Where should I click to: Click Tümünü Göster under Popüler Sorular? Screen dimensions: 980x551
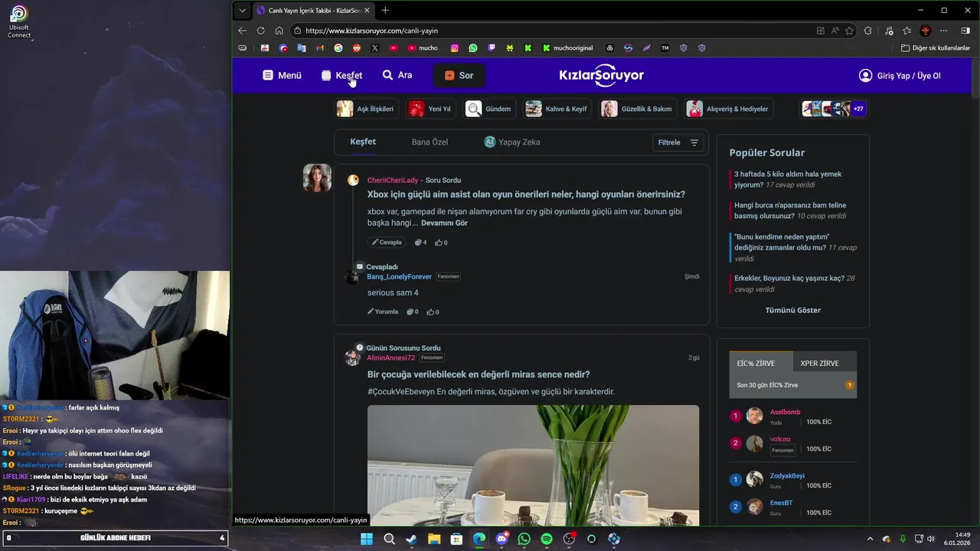pyautogui.click(x=792, y=310)
